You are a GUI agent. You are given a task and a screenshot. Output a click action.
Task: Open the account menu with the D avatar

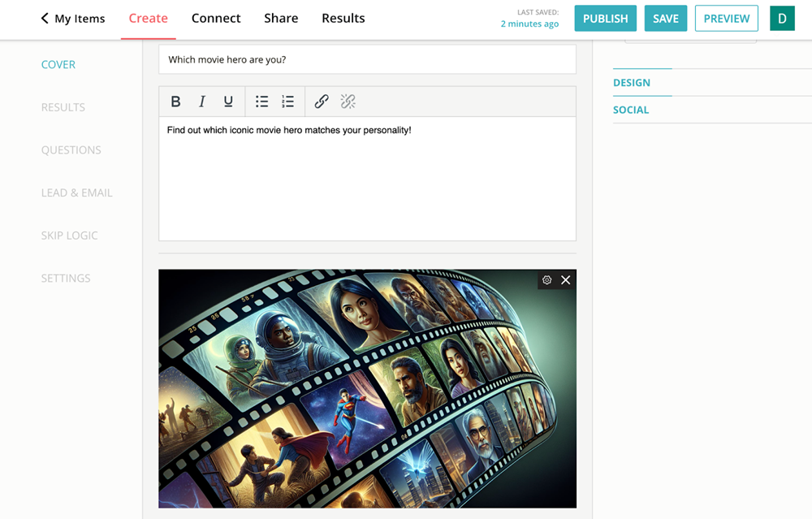pyautogui.click(x=782, y=17)
